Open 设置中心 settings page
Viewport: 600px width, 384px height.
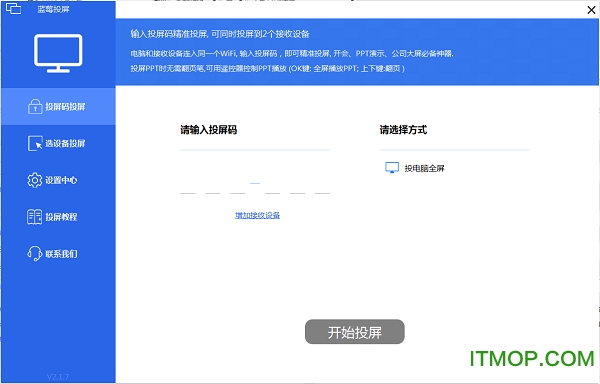click(58, 180)
